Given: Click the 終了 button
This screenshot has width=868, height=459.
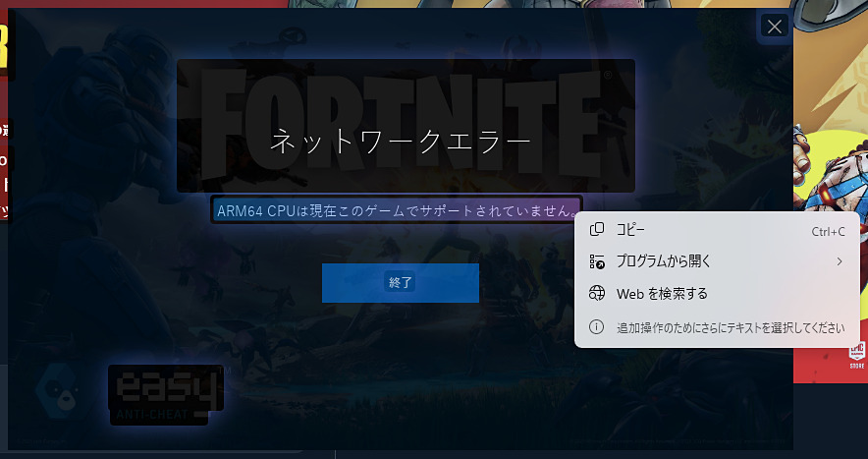Looking at the screenshot, I should pos(401,283).
